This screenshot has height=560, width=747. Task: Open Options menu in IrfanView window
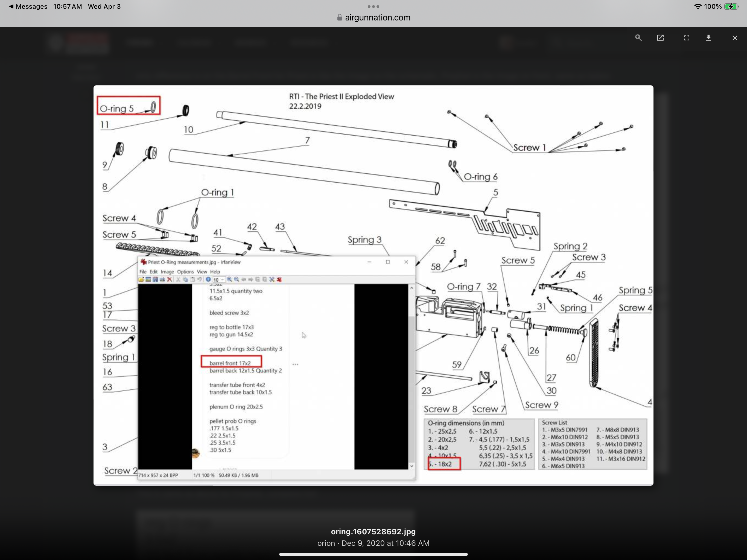click(x=185, y=272)
